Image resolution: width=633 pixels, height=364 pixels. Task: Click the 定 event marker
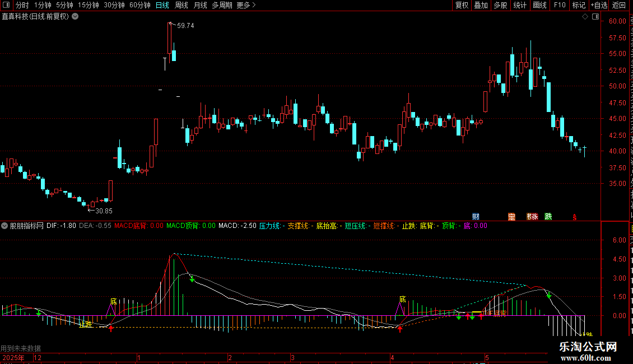pos(511,217)
